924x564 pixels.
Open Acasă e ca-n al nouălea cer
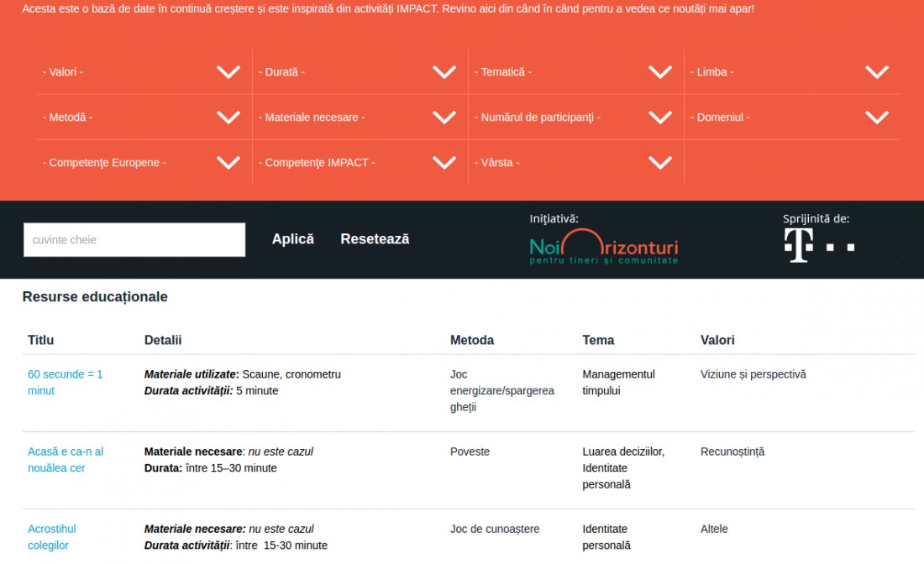[66, 460]
